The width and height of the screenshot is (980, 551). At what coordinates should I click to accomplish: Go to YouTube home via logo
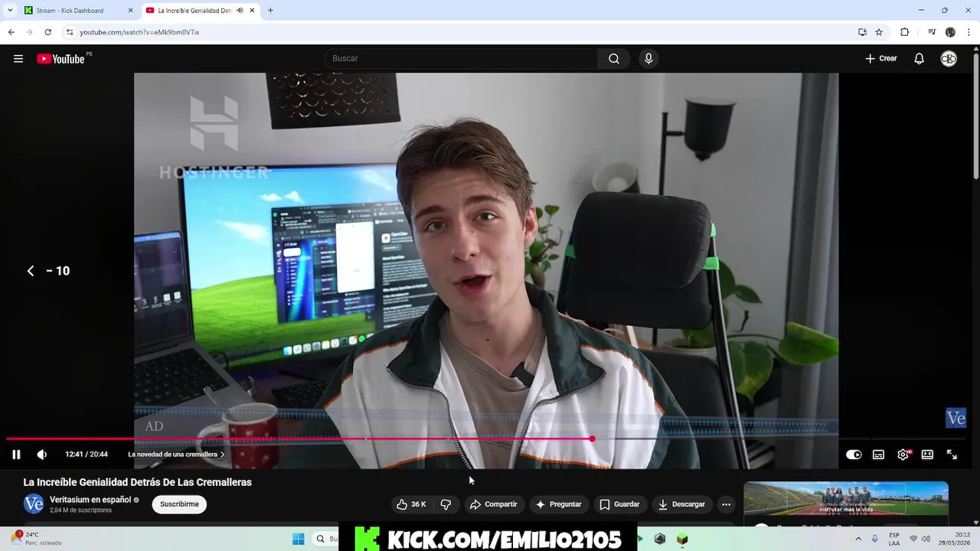(x=60, y=59)
